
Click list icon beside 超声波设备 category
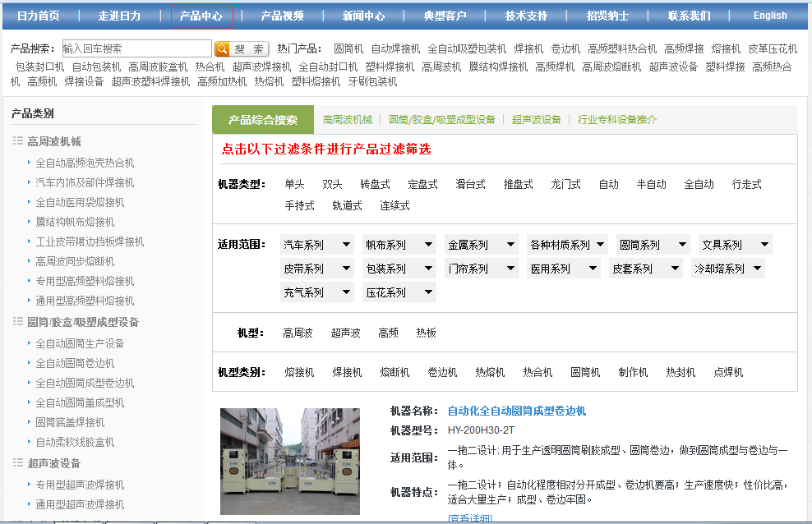click(18, 463)
